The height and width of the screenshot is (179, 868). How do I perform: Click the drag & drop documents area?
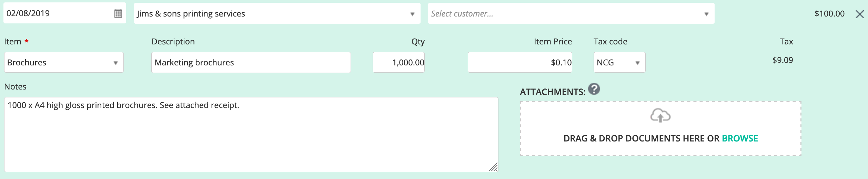coord(660,129)
